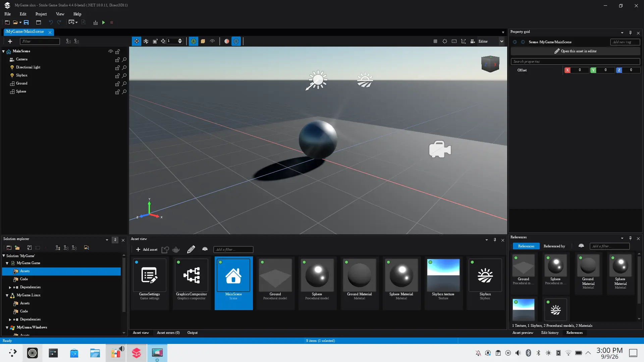Screen dimensions: 644x362
Task: Collapse the MyGame.Game project node
Action: 7,263
